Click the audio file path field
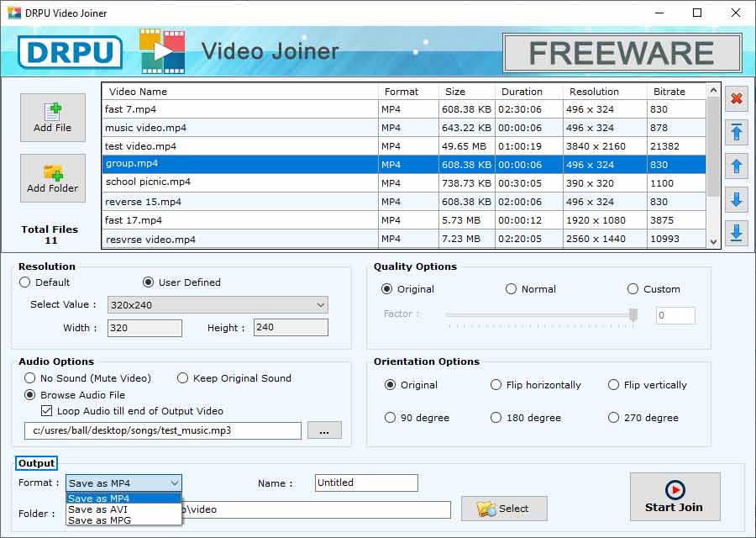756x538 pixels. 163,430
